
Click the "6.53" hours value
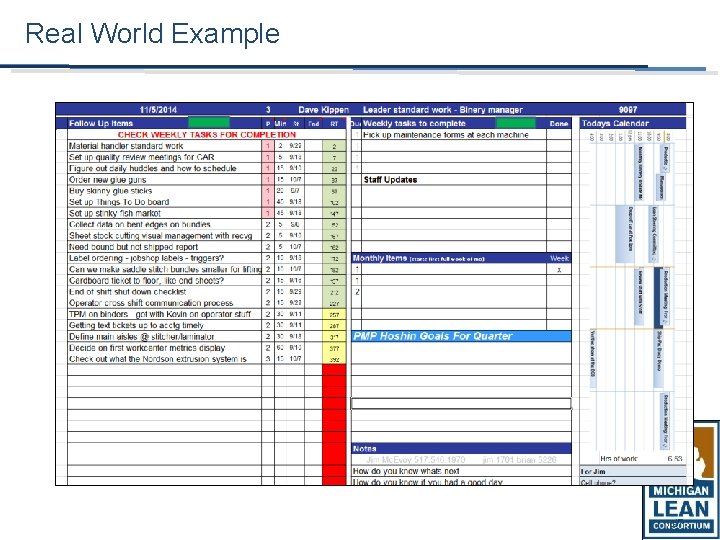[x=675, y=459]
